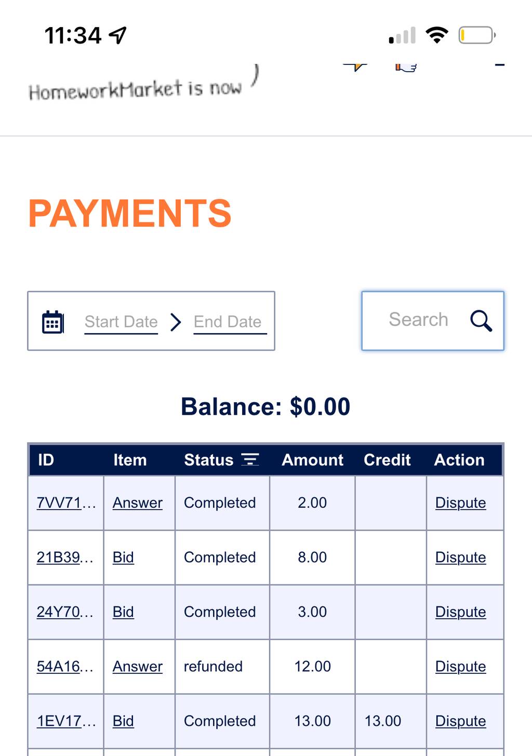Open payment ID 7VV71

pyautogui.click(x=66, y=503)
